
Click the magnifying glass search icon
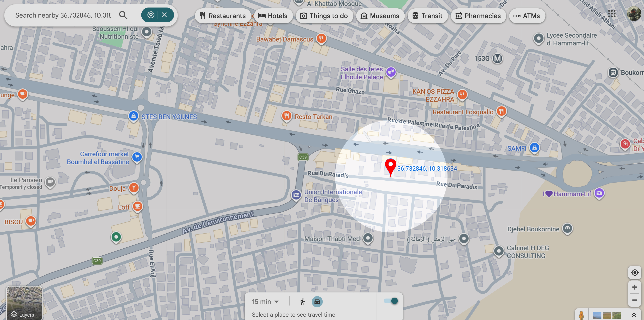(x=123, y=15)
